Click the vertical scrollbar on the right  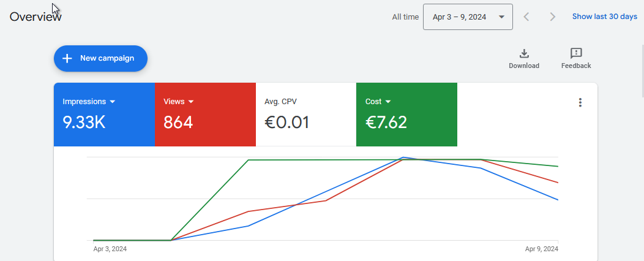642,70
